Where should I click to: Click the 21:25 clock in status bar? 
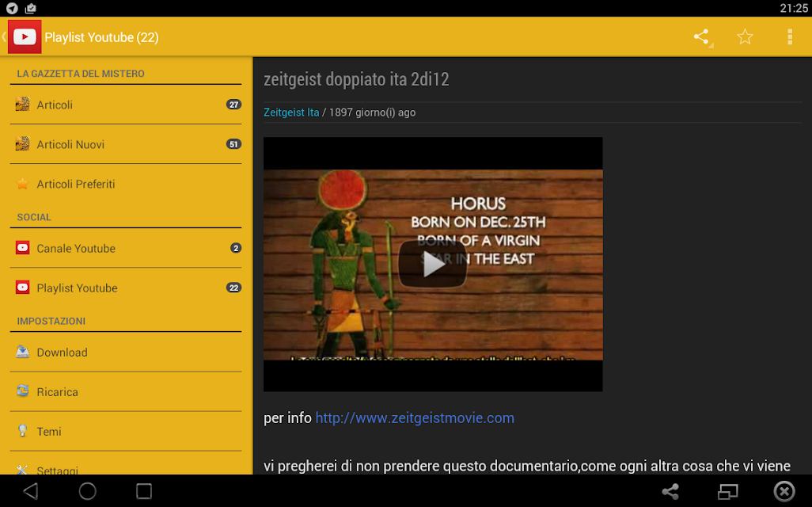tap(794, 8)
